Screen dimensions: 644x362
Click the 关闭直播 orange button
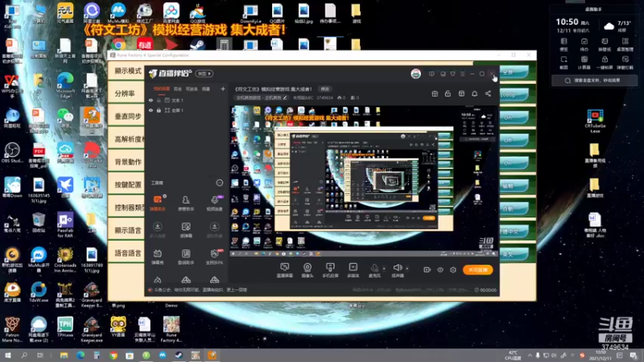[x=477, y=269]
